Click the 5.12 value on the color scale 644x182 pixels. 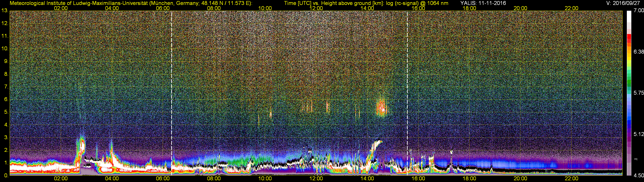[638, 134]
